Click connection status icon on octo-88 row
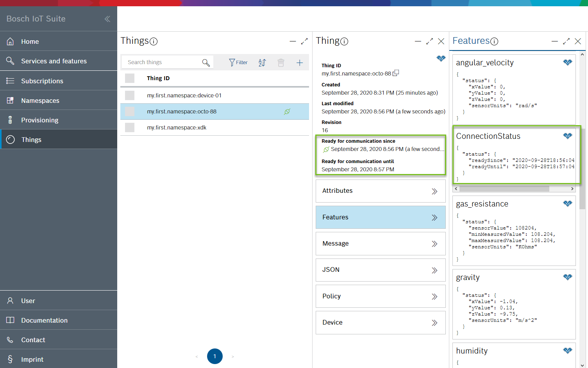 287,111
